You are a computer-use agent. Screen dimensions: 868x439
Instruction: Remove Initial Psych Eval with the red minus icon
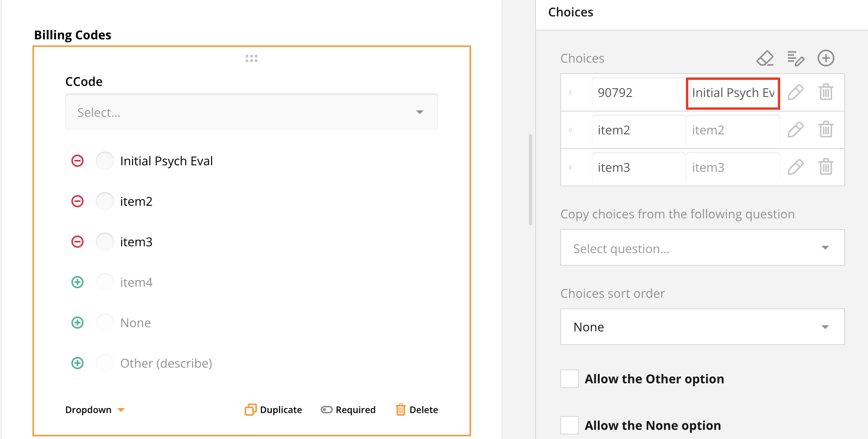pyautogui.click(x=77, y=161)
